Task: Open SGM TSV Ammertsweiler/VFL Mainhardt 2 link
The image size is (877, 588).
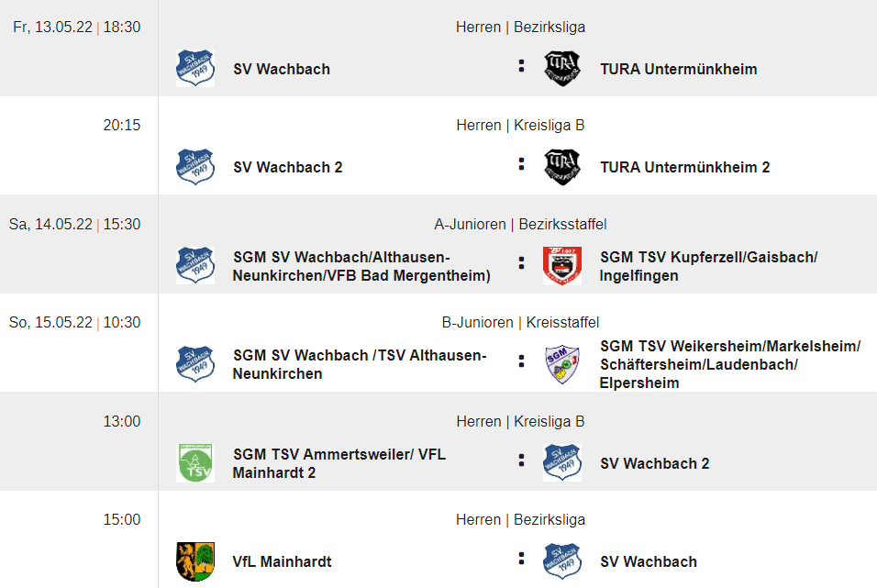Action: point(339,463)
